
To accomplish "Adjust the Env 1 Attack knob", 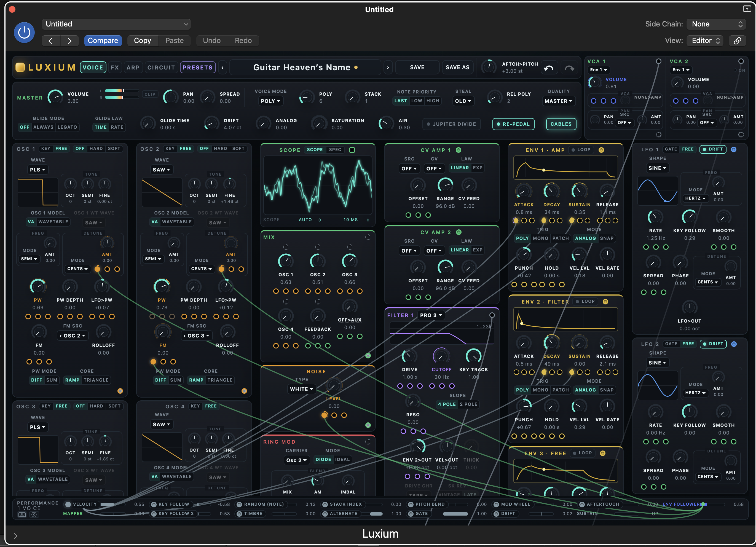I will [x=523, y=191].
